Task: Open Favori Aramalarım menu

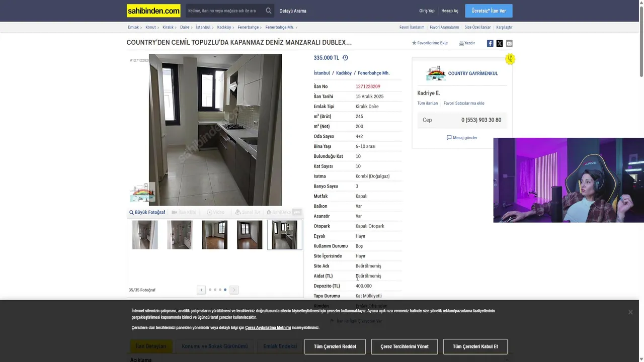Action: (x=444, y=27)
